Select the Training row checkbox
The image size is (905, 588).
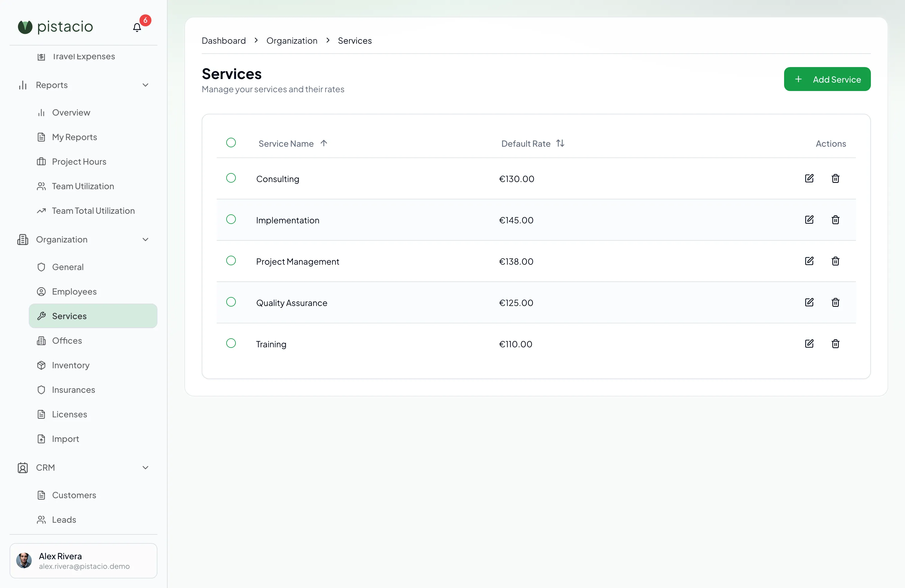(231, 343)
